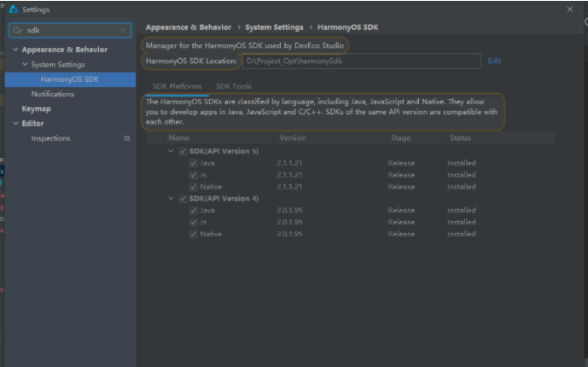Collapse SDK(API Version 5) group

171,151
